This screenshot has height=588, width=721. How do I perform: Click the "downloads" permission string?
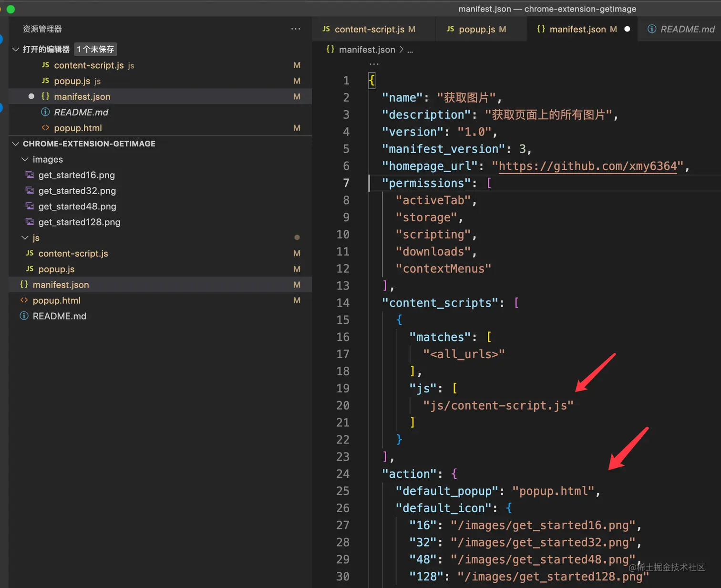pos(433,251)
